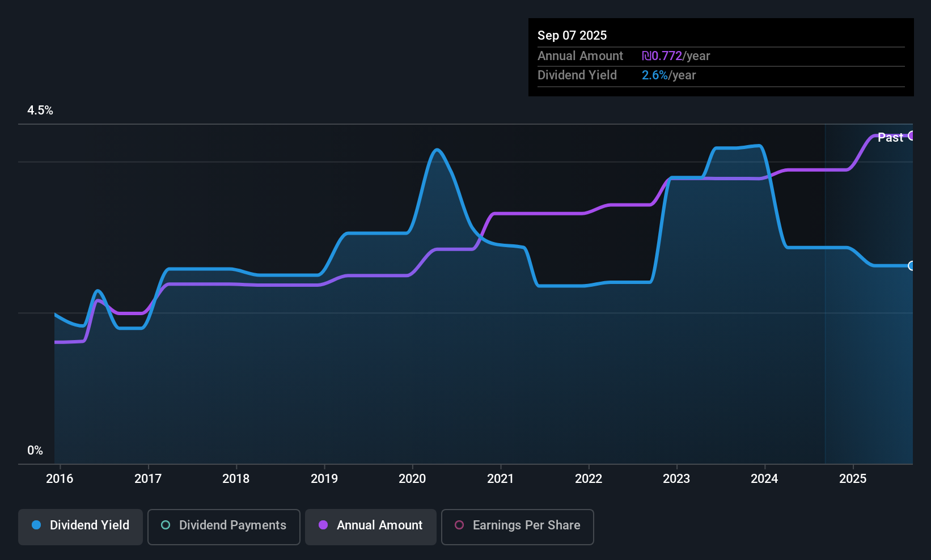
Task: Click the 4.5% axis maximum label
Action: point(40,111)
